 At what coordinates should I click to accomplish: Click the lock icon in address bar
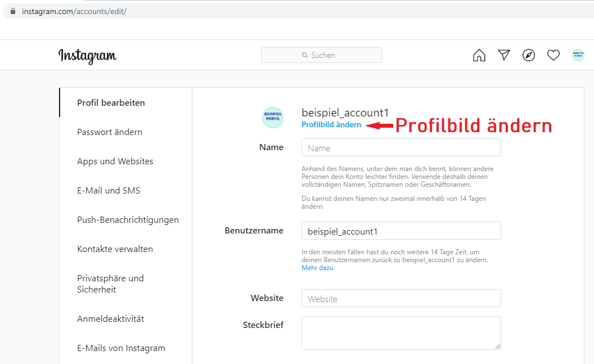[13, 11]
